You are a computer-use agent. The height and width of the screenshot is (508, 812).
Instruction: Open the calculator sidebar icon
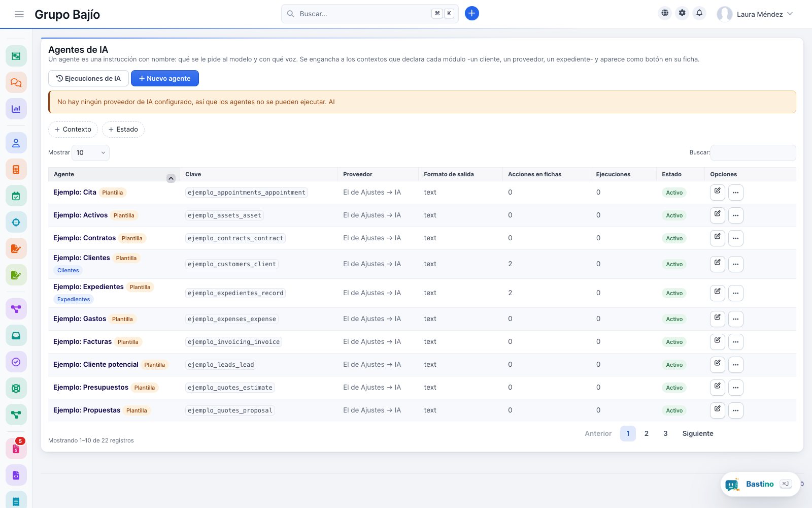[16, 169]
